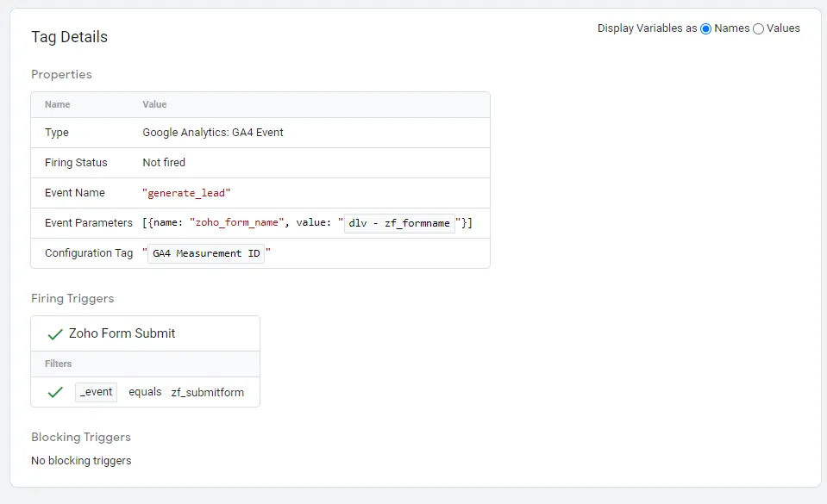This screenshot has height=504, width=827.
Task: Click the zf_submitform filter value
Action: pos(207,392)
